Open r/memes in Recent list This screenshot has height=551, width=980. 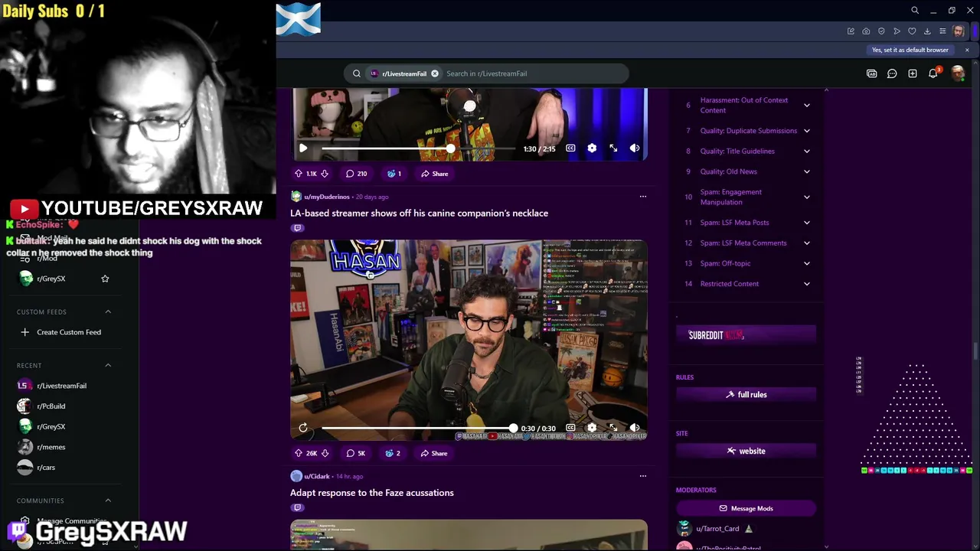51,447
